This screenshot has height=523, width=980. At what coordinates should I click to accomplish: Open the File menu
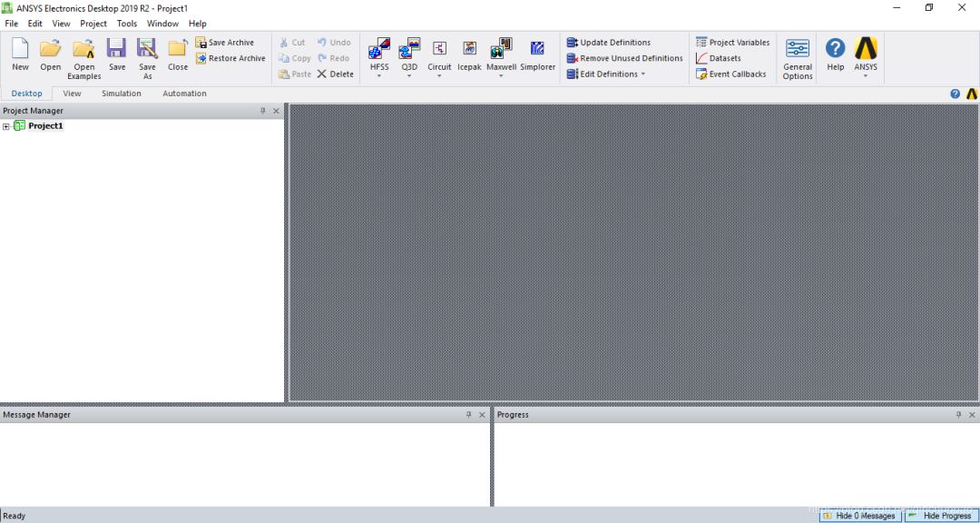tap(11, 23)
